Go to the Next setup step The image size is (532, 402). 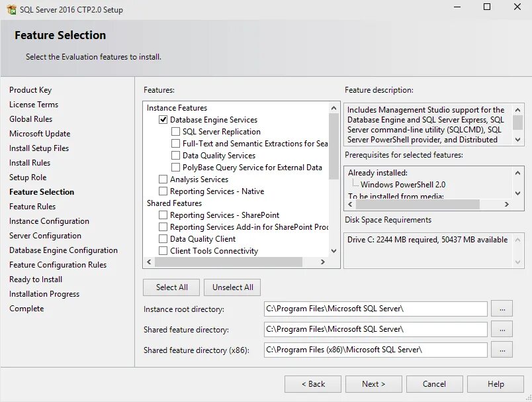(374, 384)
